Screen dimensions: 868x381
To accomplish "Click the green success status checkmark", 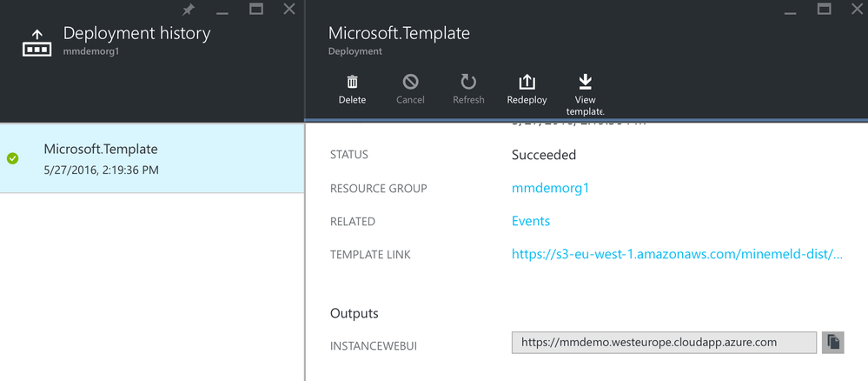I will 13,158.
